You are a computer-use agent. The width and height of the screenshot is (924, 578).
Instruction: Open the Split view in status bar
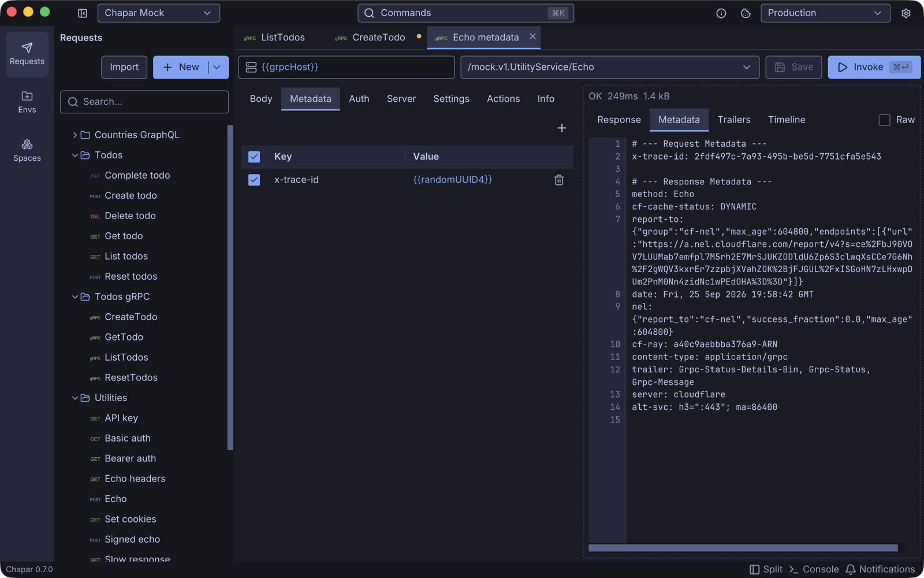point(766,569)
